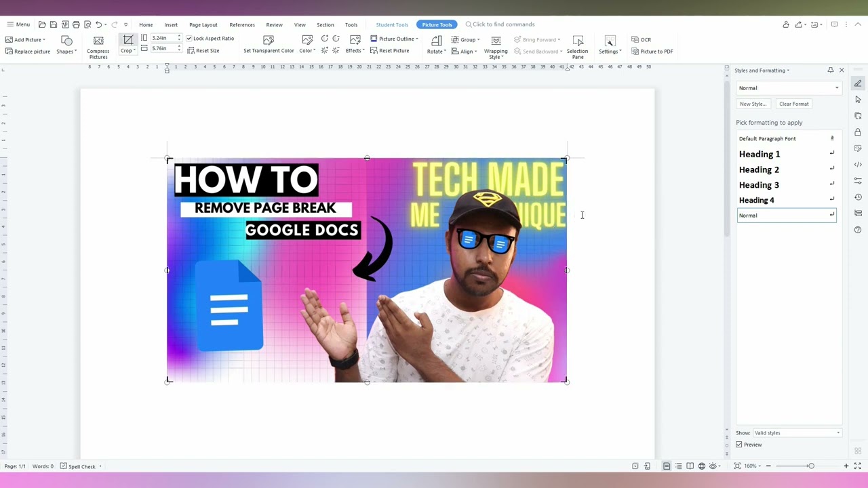Open the Group dropdown
Image resolution: width=868 pixels, height=488 pixels.
tap(466, 39)
